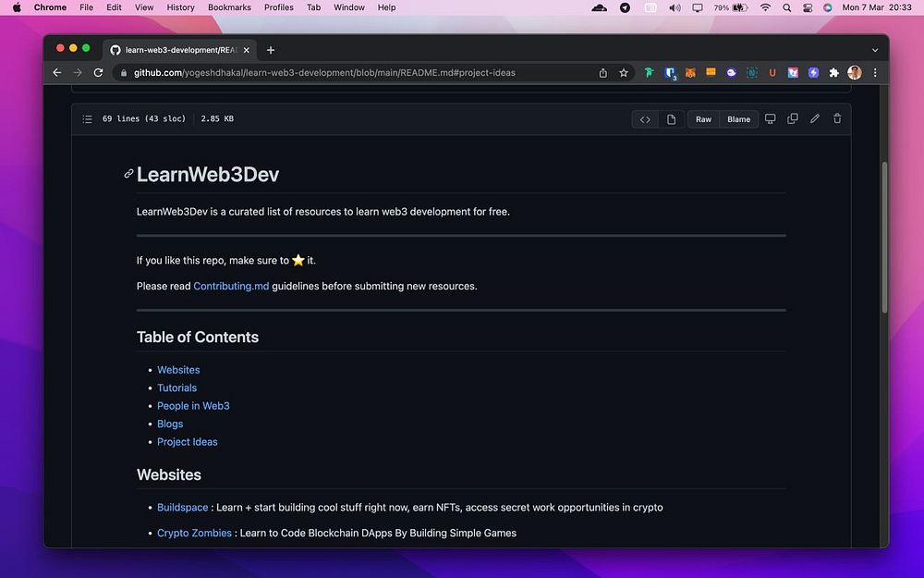Open the Help menu
The height and width of the screenshot is (578, 924).
coord(386,7)
